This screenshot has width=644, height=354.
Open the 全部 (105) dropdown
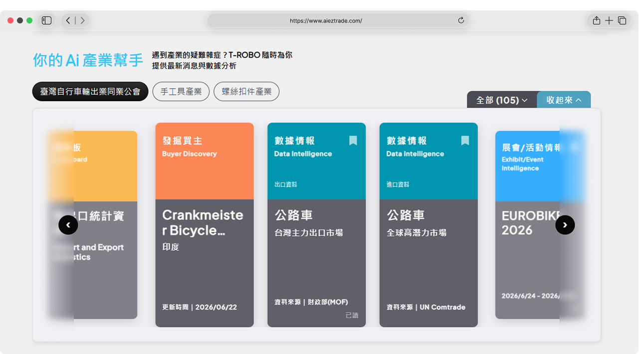coord(502,100)
